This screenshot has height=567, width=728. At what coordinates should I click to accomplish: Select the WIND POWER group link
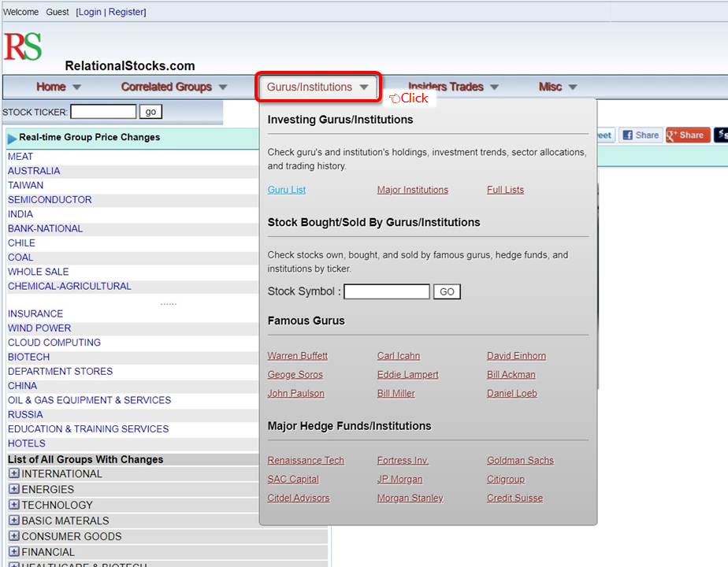point(39,328)
